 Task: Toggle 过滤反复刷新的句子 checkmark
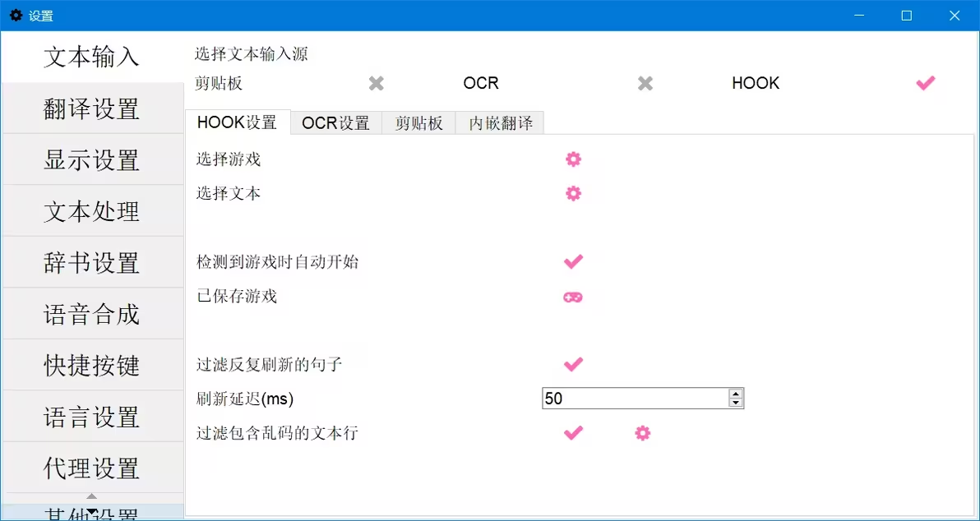click(x=573, y=364)
